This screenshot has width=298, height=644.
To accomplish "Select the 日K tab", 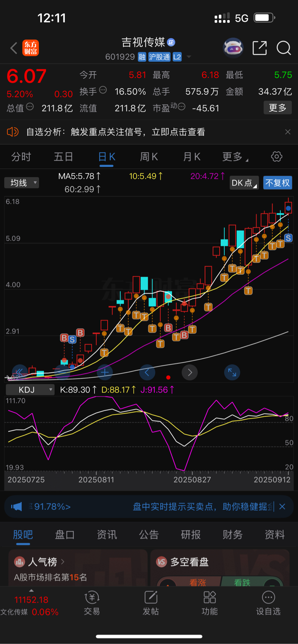I will coord(107,157).
